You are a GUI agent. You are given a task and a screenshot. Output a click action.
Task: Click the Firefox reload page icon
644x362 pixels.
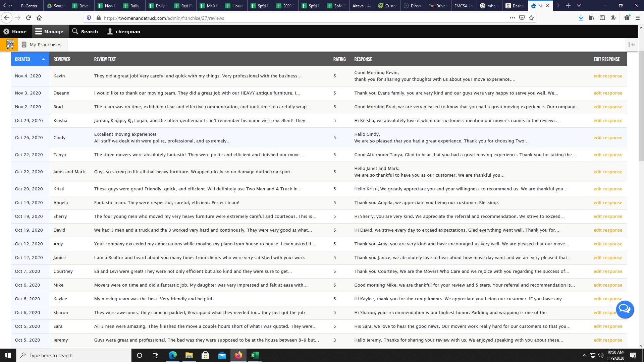(x=29, y=18)
